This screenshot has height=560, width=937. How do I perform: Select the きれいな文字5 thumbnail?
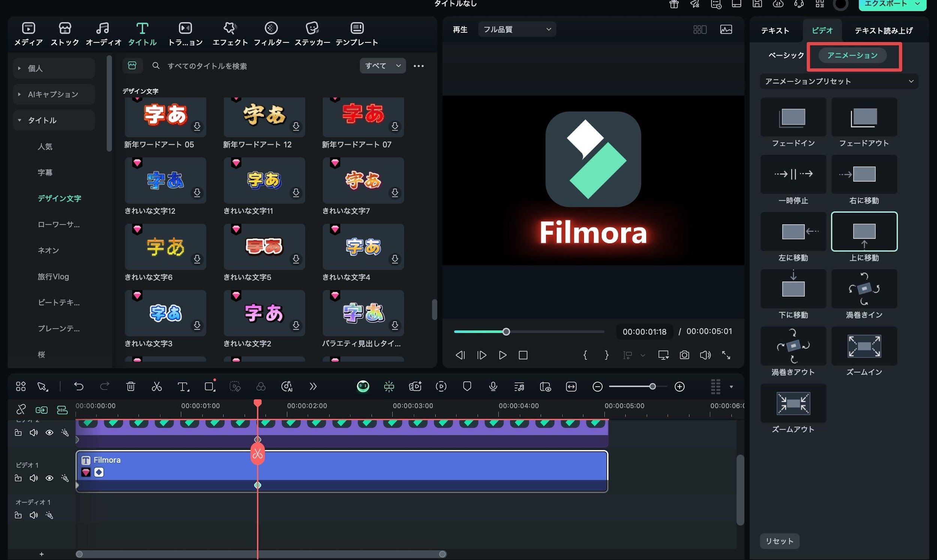point(264,247)
